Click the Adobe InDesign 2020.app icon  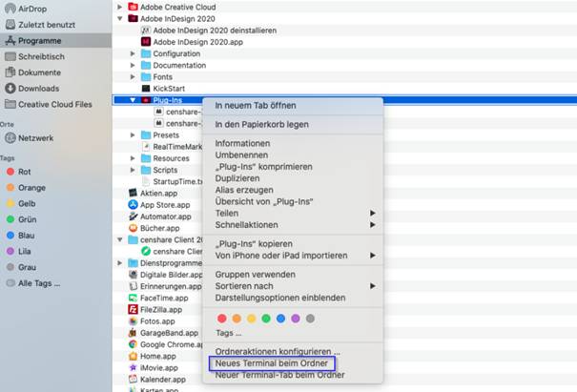pyautogui.click(x=146, y=42)
